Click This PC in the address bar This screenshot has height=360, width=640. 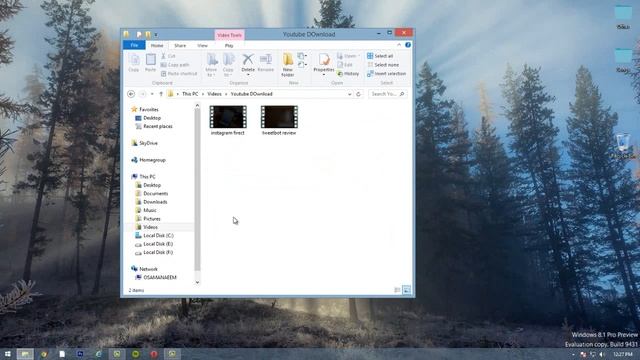(x=190, y=94)
